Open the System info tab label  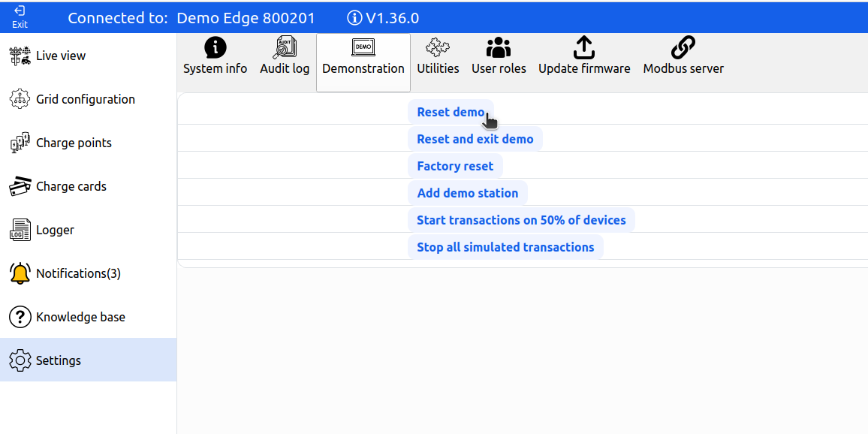click(215, 68)
